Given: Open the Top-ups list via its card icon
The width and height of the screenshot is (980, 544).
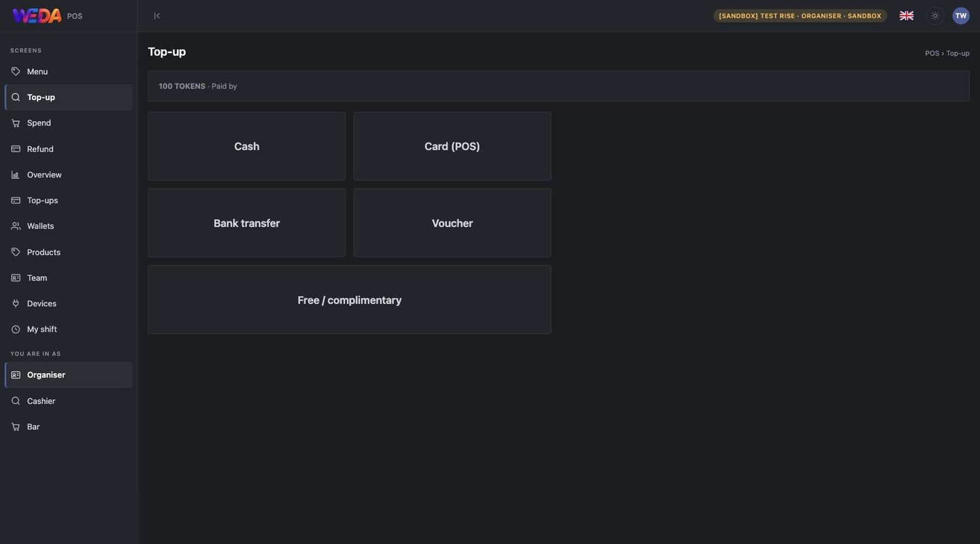Looking at the screenshot, I should click(16, 200).
